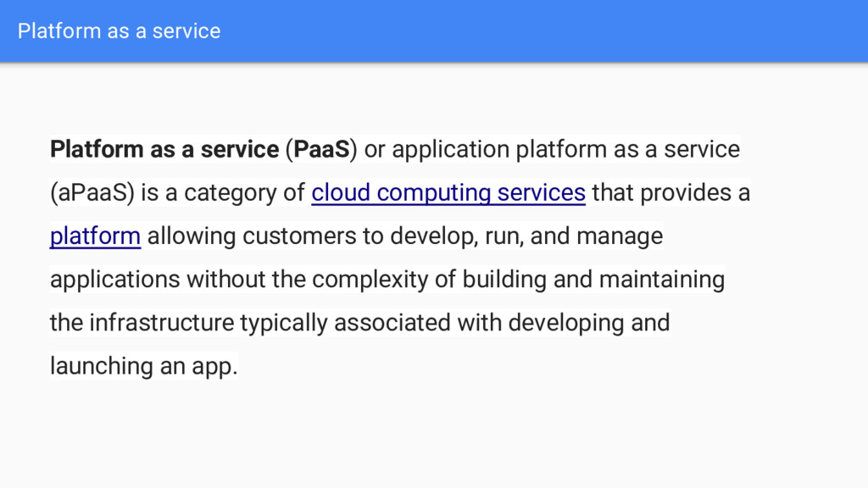Open the 'platform' hyperlink

pos(95,236)
